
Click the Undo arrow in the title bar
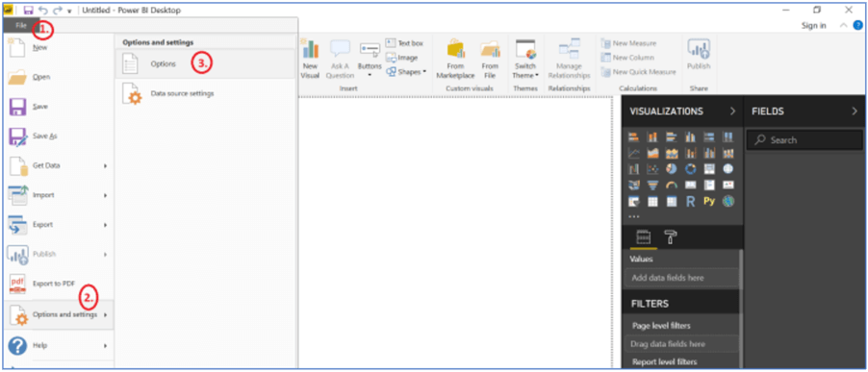pyautogui.click(x=43, y=11)
